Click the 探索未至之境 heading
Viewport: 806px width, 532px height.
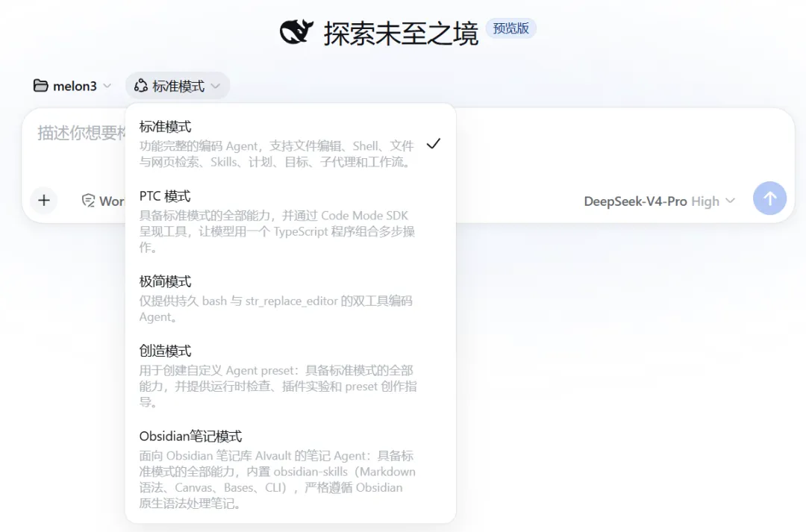401,34
